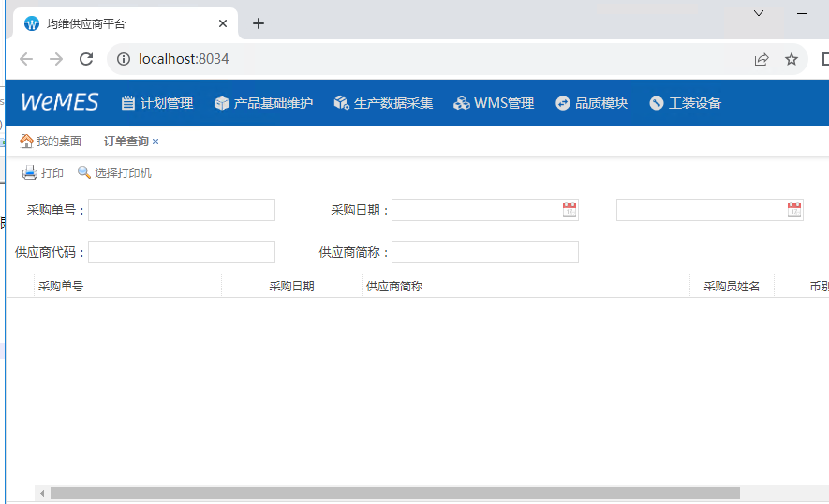This screenshot has height=504, width=829.
Task: Close the 订单查询 tab
Action: point(155,141)
